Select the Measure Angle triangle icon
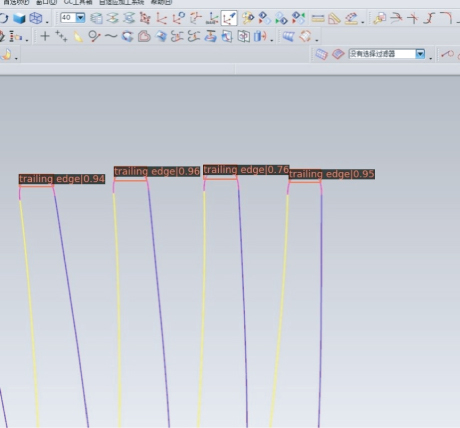 [x=334, y=18]
